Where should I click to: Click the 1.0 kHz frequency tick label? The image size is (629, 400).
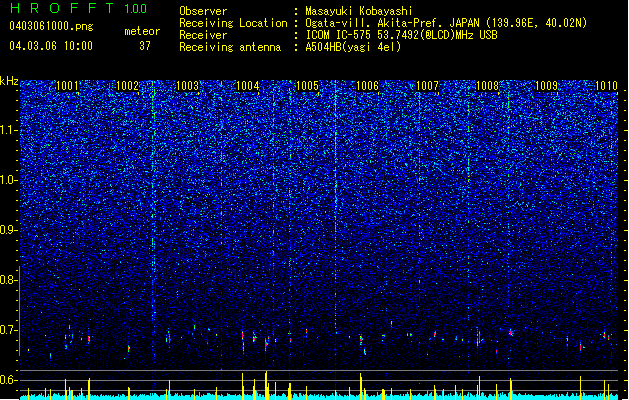(9, 181)
